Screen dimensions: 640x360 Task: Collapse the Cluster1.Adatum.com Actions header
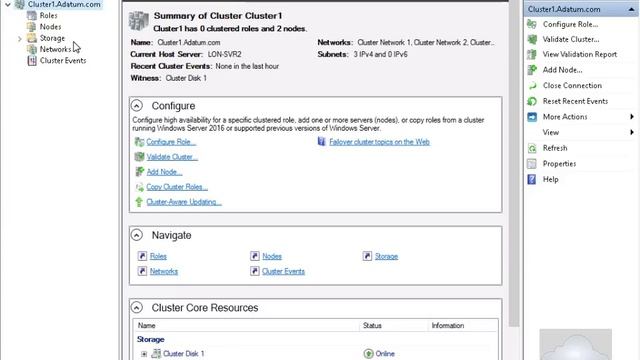tap(631, 9)
